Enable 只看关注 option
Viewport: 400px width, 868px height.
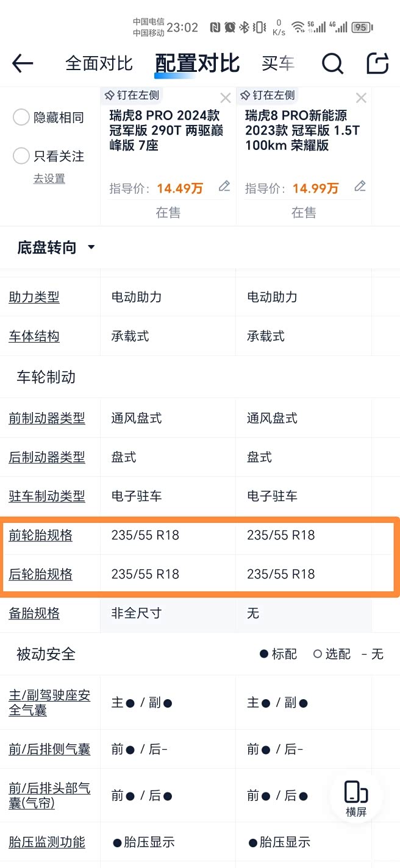click(x=21, y=156)
